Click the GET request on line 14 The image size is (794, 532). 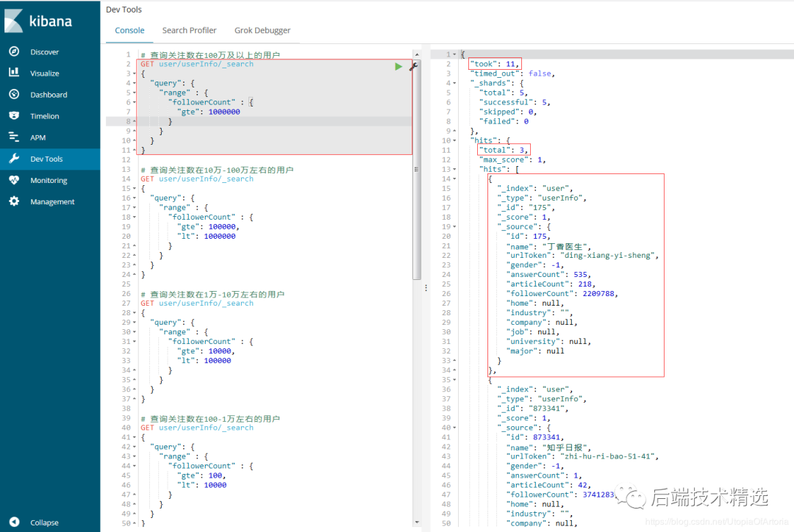tap(197, 179)
